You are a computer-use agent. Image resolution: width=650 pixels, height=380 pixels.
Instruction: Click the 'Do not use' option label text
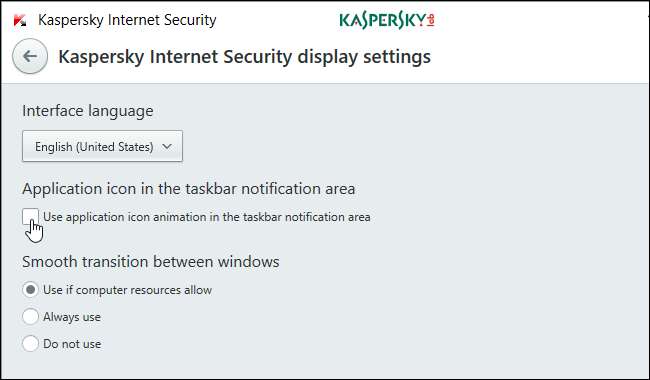coord(72,344)
